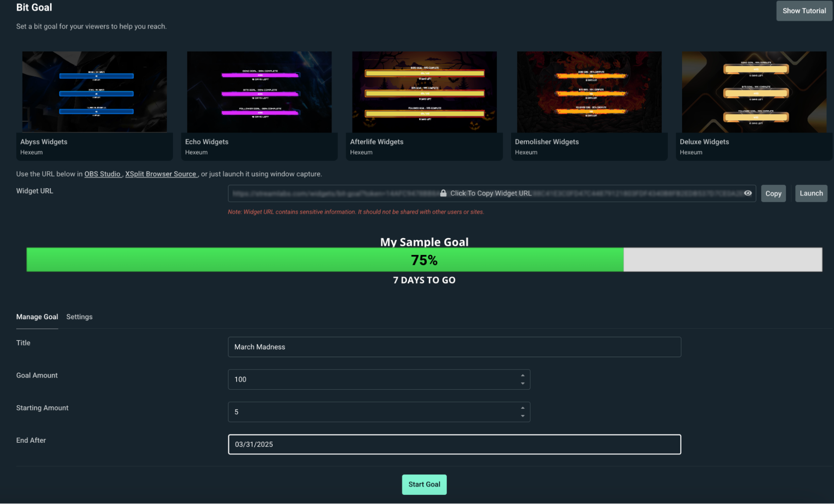Pick the Demolisher Widgets theme
Image resolution: width=834 pixels, height=504 pixels.
pyautogui.click(x=589, y=92)
